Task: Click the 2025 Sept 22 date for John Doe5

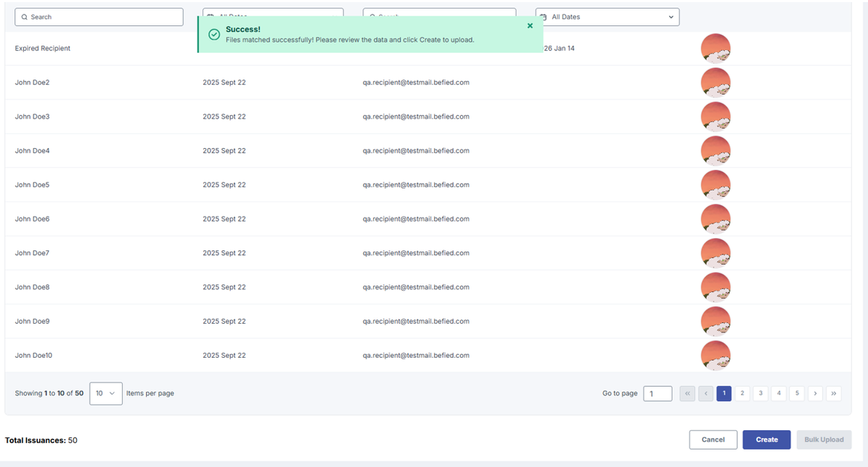Action: click(224, 184)
